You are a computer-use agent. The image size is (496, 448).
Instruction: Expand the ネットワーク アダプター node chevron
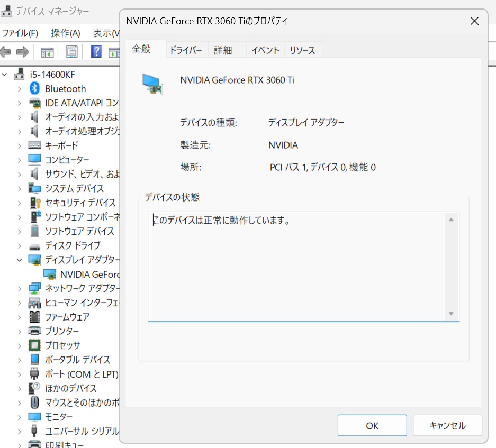coord(20,289)
